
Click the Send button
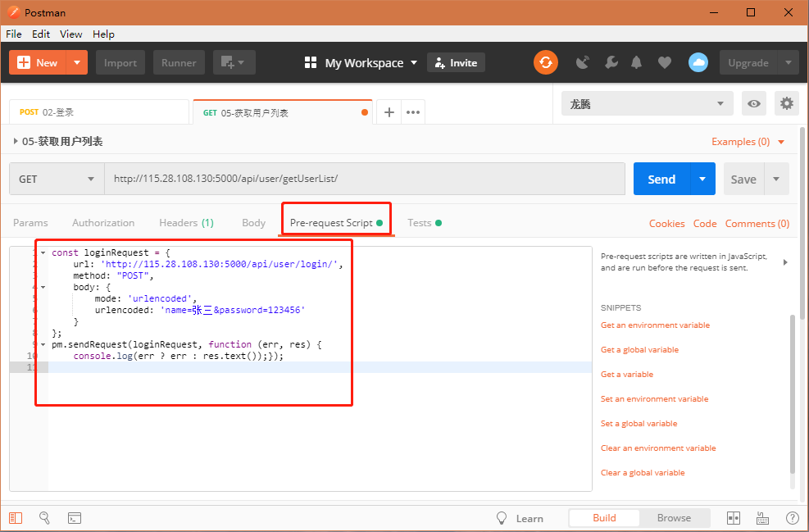click(x=662, y=179)
